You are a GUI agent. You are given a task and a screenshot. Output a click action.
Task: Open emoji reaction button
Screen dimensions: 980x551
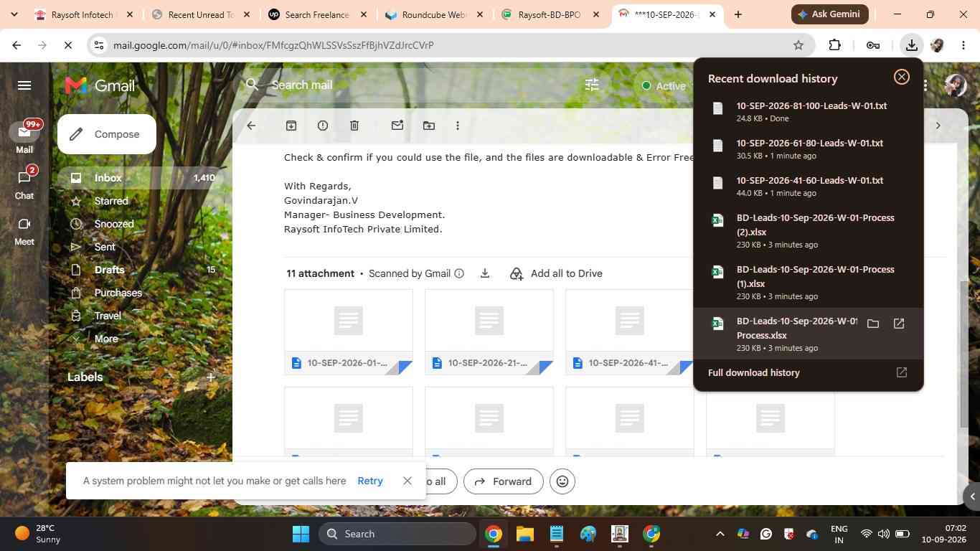[x=562, y=481]
